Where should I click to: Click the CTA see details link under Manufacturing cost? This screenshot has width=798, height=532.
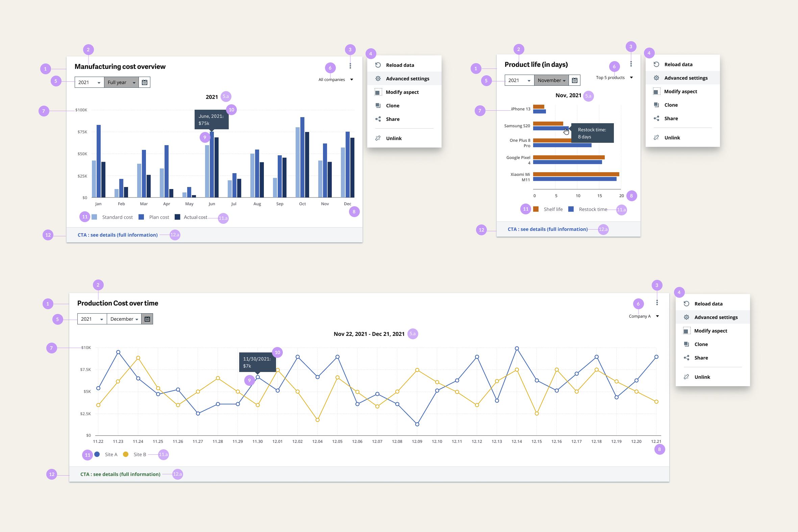coord(117,235)
